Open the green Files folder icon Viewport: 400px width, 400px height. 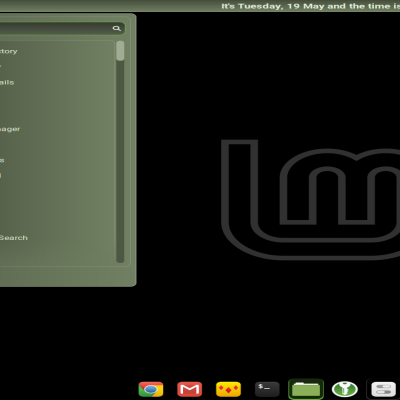coord(306,389)
